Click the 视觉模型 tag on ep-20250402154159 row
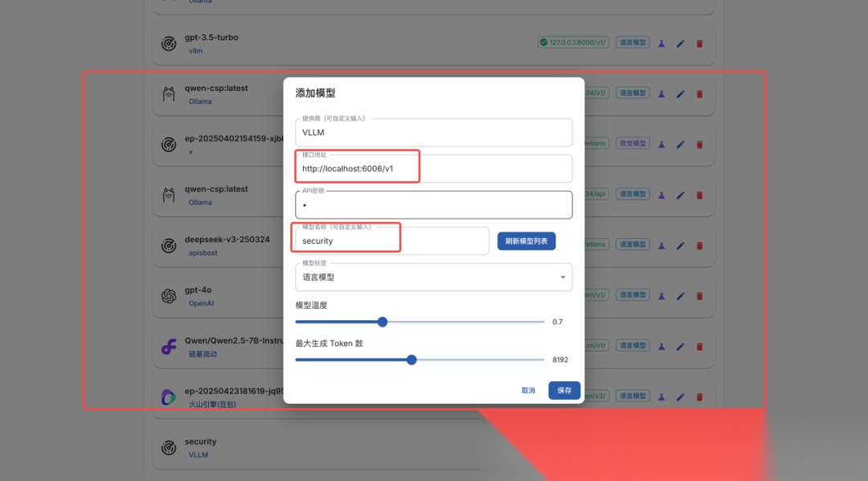Screen dimensions: 868x481 pos(633,143)
